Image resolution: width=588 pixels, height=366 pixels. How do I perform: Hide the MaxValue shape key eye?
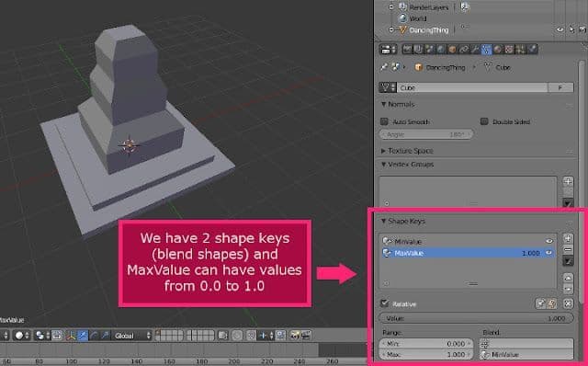click(549, 253)
